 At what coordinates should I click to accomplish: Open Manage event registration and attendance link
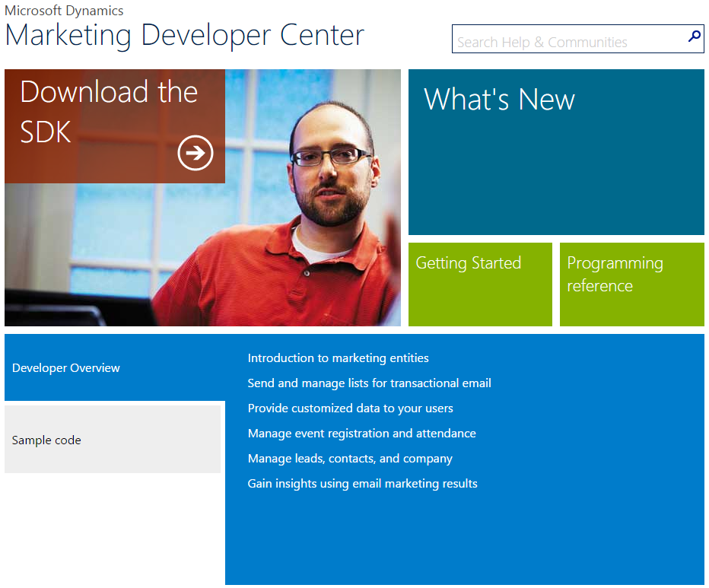[361, 433]
